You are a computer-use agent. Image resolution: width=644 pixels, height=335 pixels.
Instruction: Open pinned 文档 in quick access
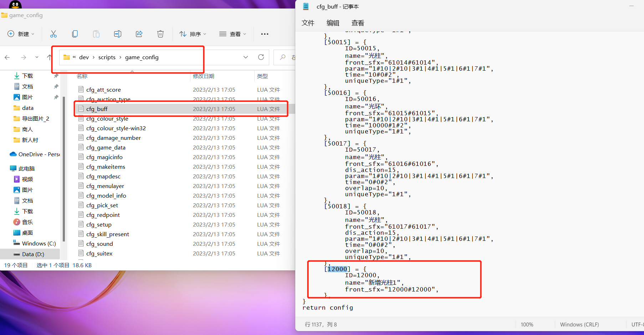click(x=27, y=86)
